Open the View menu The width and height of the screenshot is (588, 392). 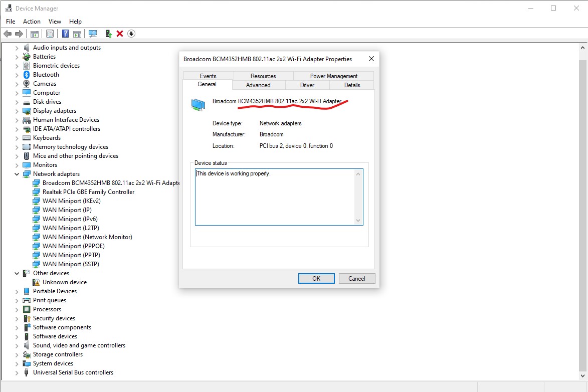coord(55,22)
